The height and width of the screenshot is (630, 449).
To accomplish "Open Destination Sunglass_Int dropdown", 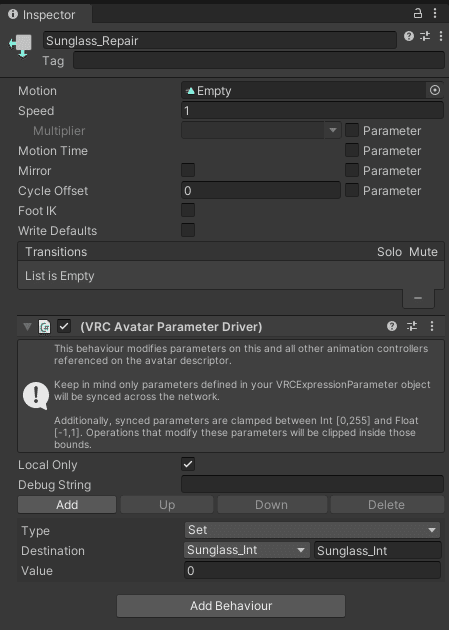I will tap(247, 550).
